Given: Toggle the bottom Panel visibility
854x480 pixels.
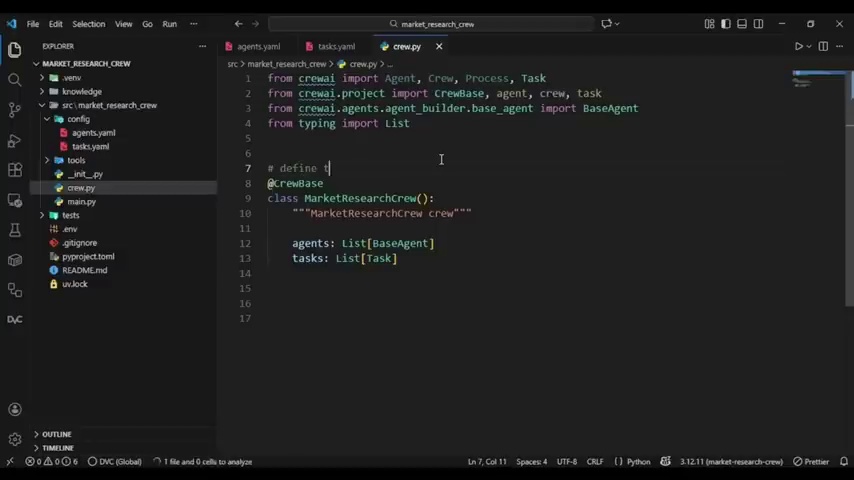Looking at the screenshot, I should point(742,24).
